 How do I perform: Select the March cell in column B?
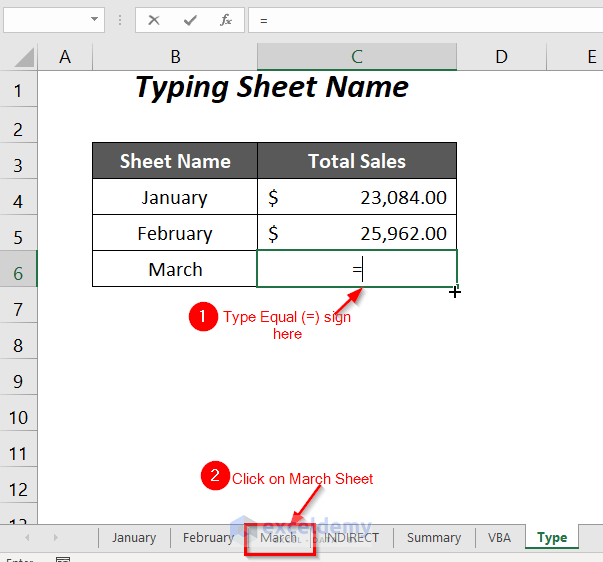pos(175,269)
